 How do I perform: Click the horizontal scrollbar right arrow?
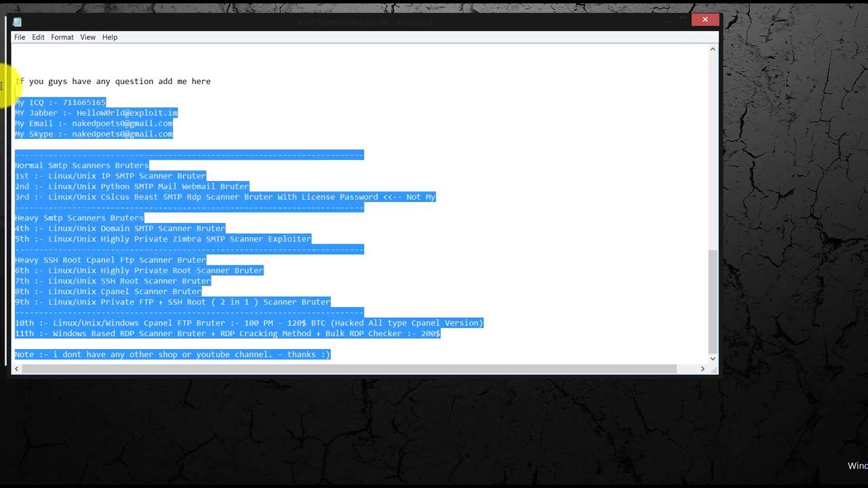[703, 369]
